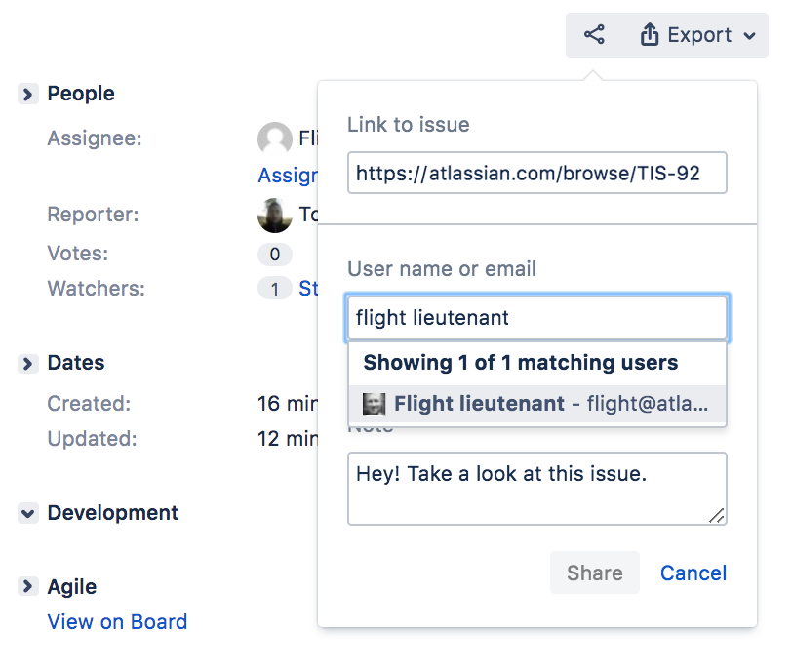Collapse the Agile section chevron
This screenshot has width=792, height=672.
27,586
